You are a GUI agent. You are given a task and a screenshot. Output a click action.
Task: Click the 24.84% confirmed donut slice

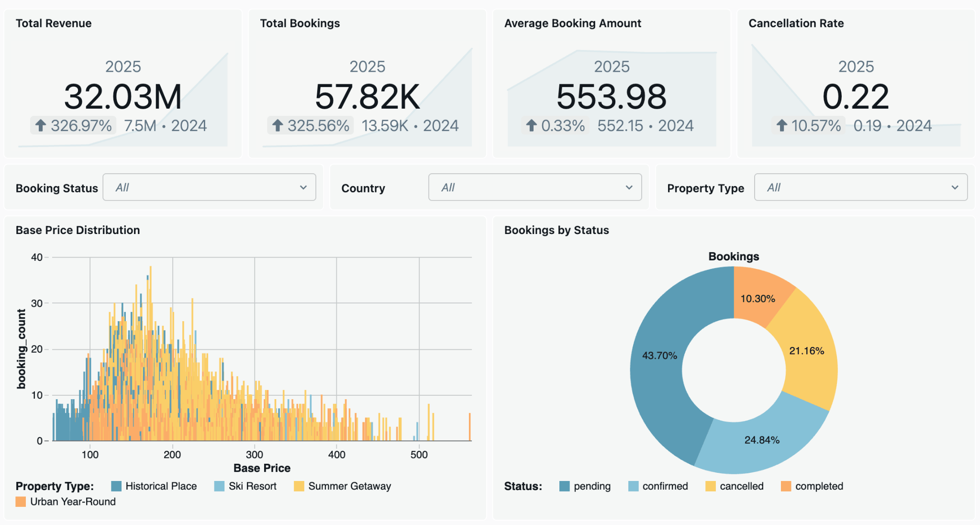(x=762, y=440)
